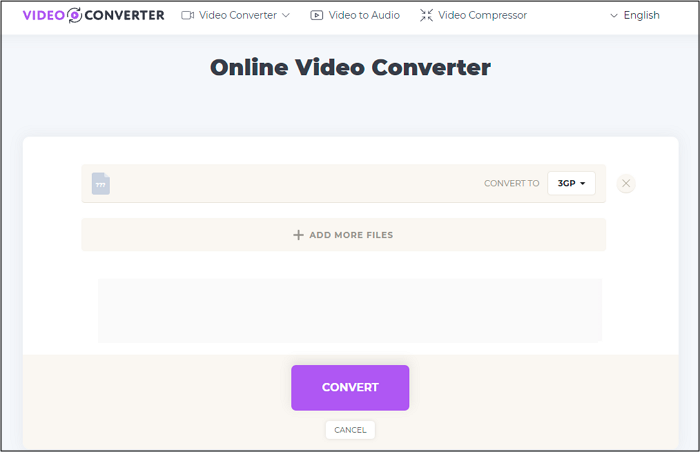
Task: Click the play icon for Video to Audio
Action: pyautogui.click(x=317, y=15)
